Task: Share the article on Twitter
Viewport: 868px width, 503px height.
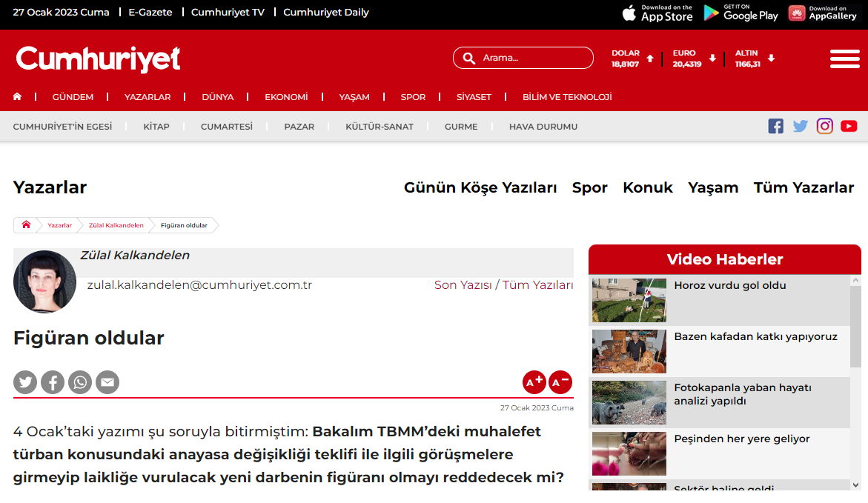Action: tap(25, 382)
